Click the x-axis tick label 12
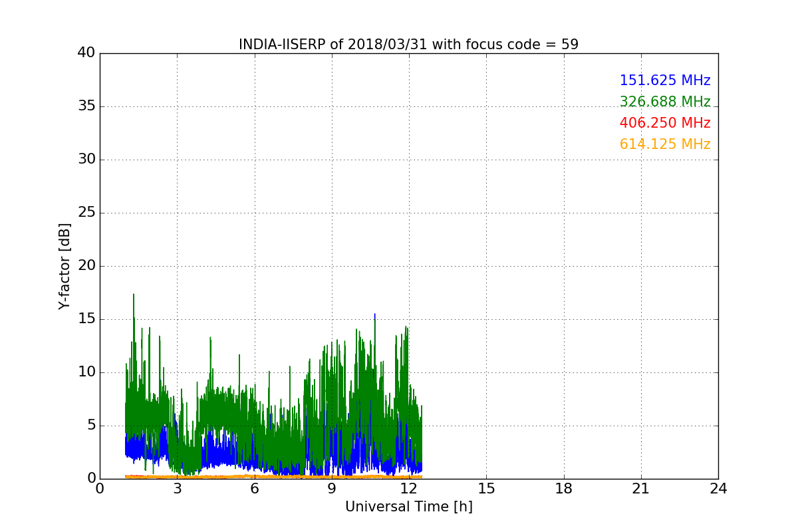 [409, 488]
